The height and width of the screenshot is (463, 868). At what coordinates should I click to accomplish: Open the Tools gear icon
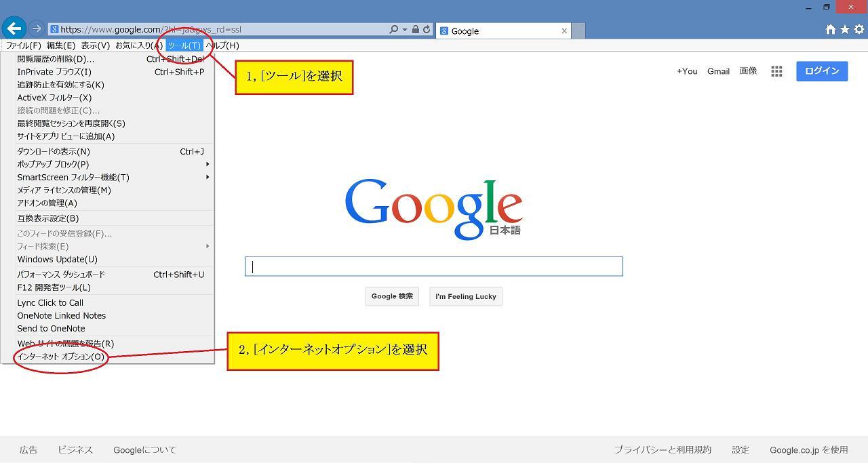[x=859, y=29]
